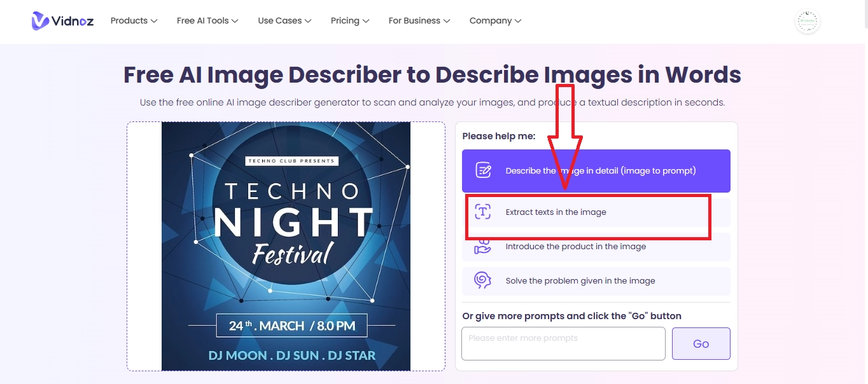Screen dimensions: 868x384
Task: Click the hand icon for product introduction
Action: 483,247
